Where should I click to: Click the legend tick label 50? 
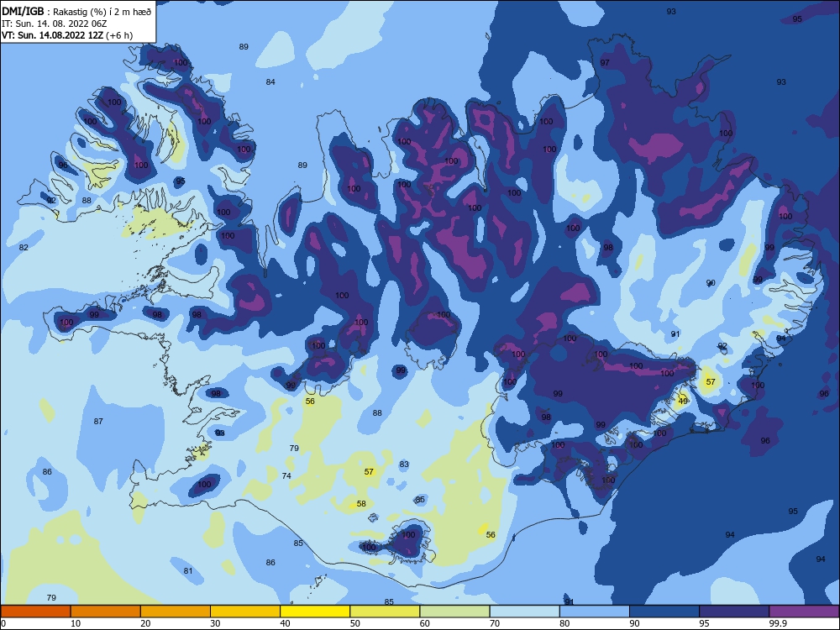(x=355, y=623)
